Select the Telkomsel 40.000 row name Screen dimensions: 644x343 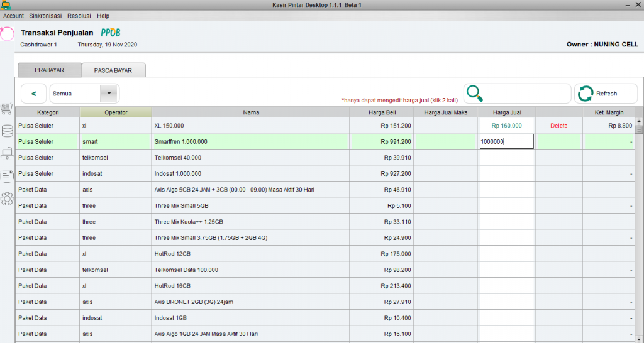178,158
